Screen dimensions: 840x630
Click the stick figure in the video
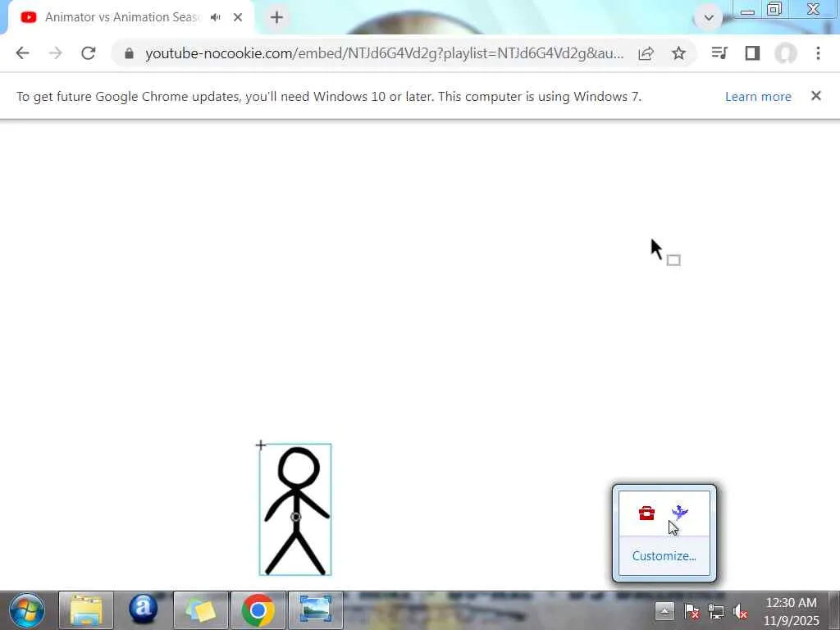(x=295, y=510)
